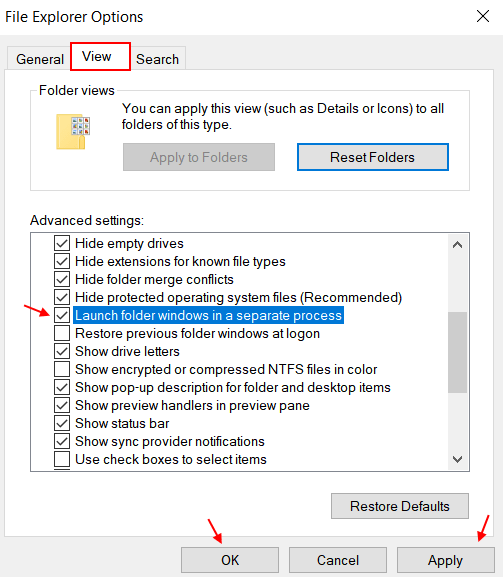Click the Apply to Folders button
This screenshot has height=577, width=503.
199,157
